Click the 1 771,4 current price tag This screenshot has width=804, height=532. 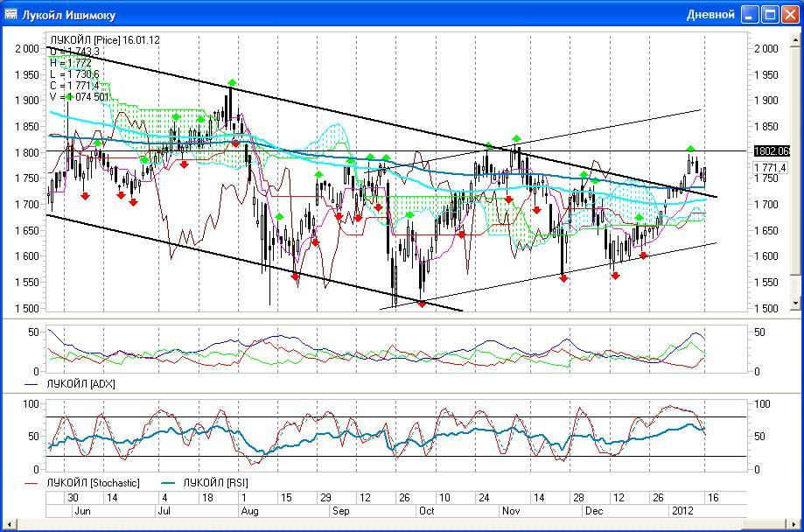click(770, 167)
